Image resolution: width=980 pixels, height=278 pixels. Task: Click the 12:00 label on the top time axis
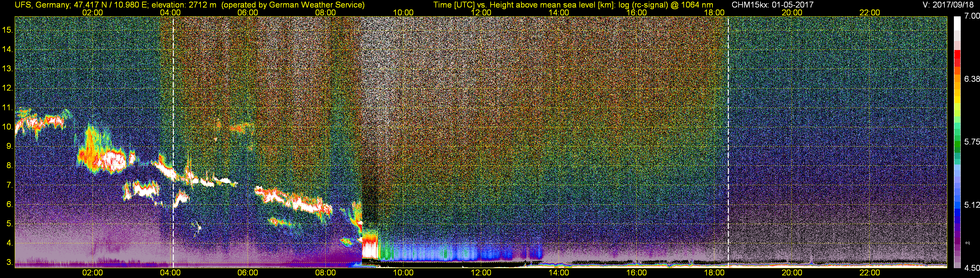click(481, 12)
